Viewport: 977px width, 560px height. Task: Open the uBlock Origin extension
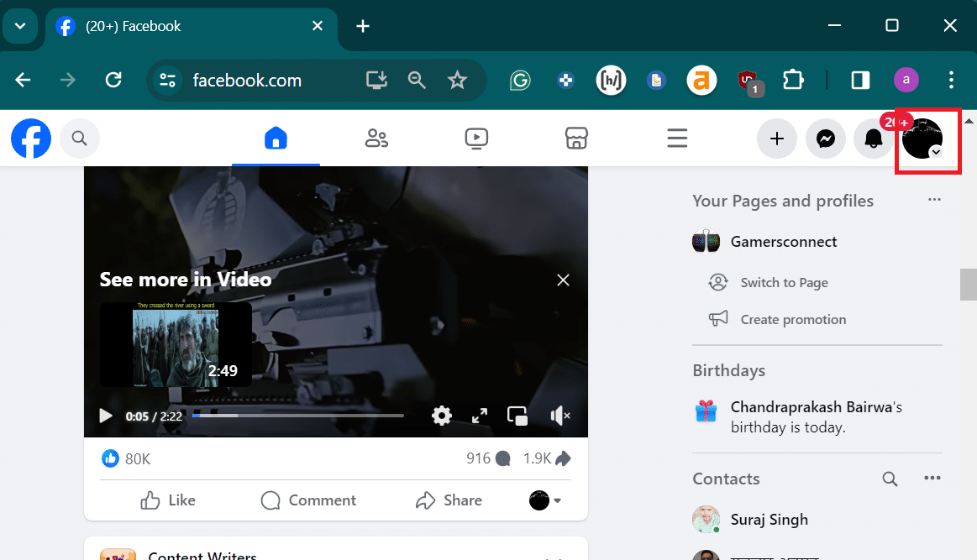749,81
